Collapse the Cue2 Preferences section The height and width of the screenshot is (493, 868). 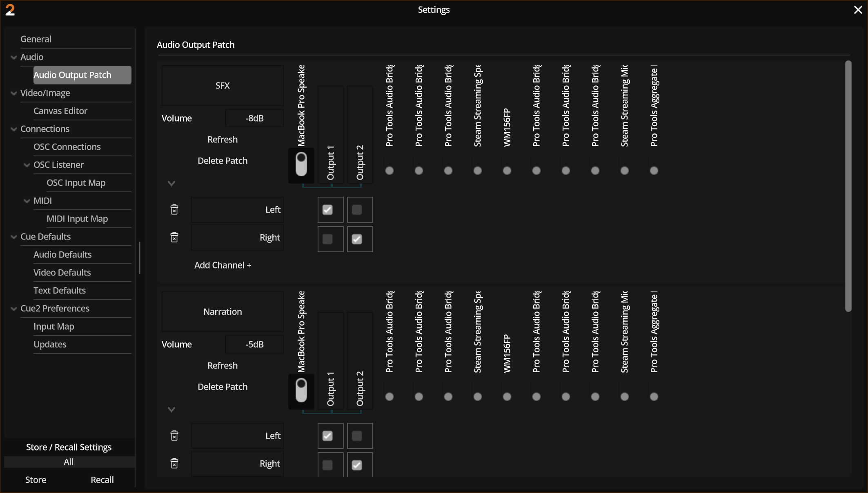[14, 309]
